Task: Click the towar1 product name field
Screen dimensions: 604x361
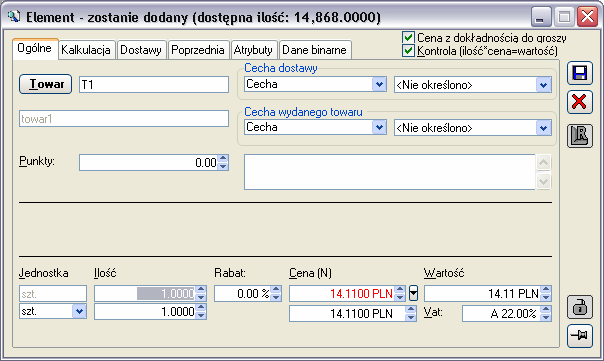Action: [124, 119]
